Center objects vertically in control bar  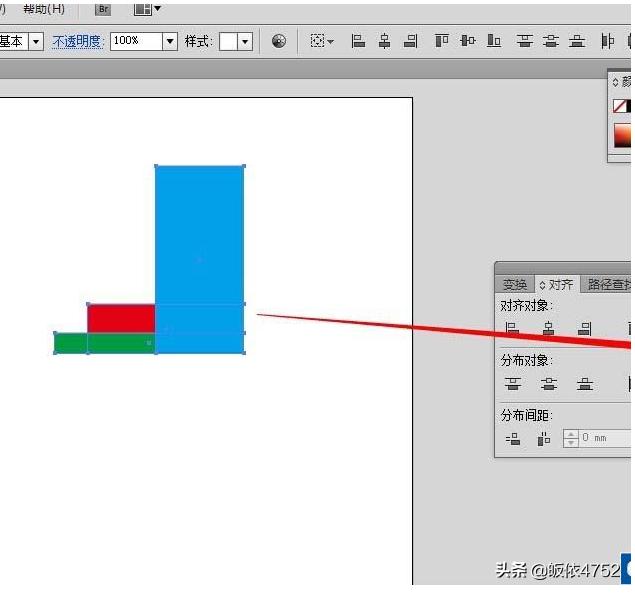468,41
